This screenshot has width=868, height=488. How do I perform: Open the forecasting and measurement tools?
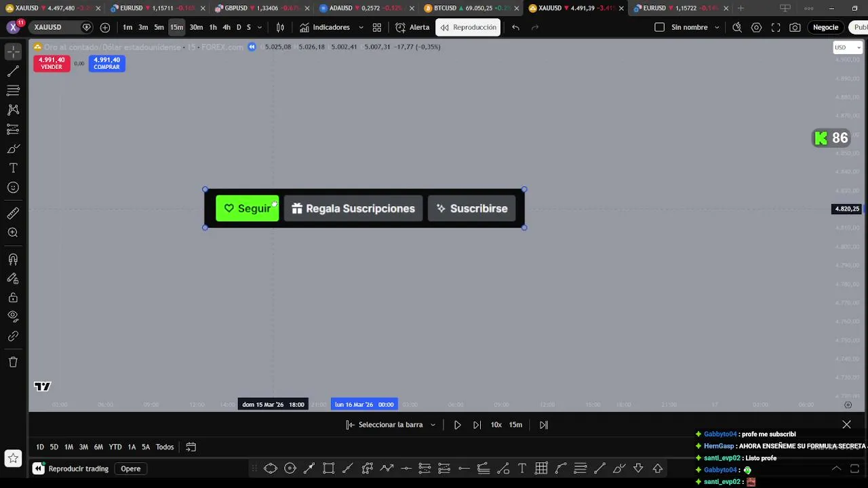(13, 129)
